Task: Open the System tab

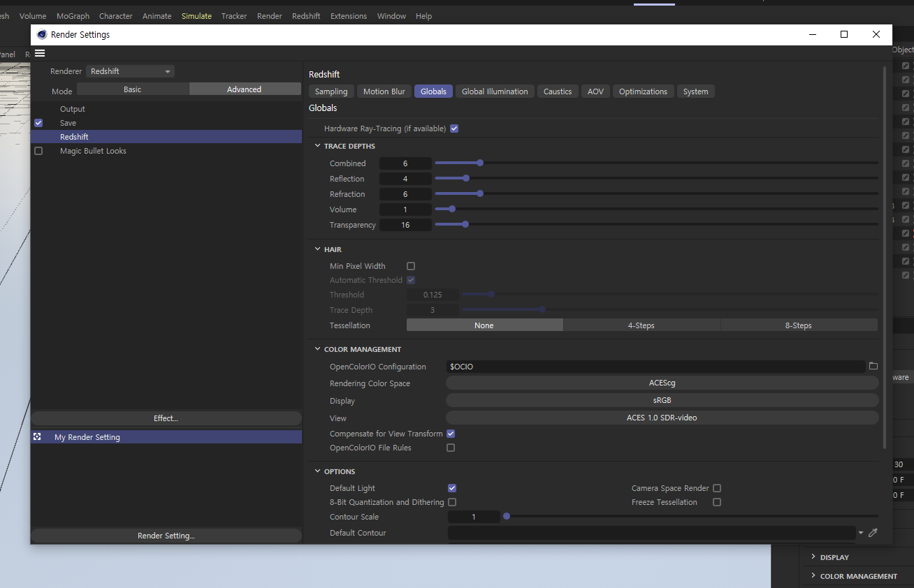Action: 695,91
